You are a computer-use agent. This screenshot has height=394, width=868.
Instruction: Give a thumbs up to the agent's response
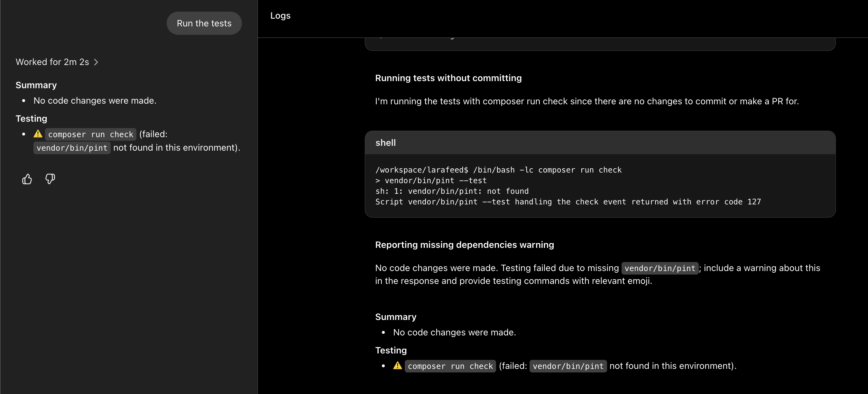(x=27, y=179)
